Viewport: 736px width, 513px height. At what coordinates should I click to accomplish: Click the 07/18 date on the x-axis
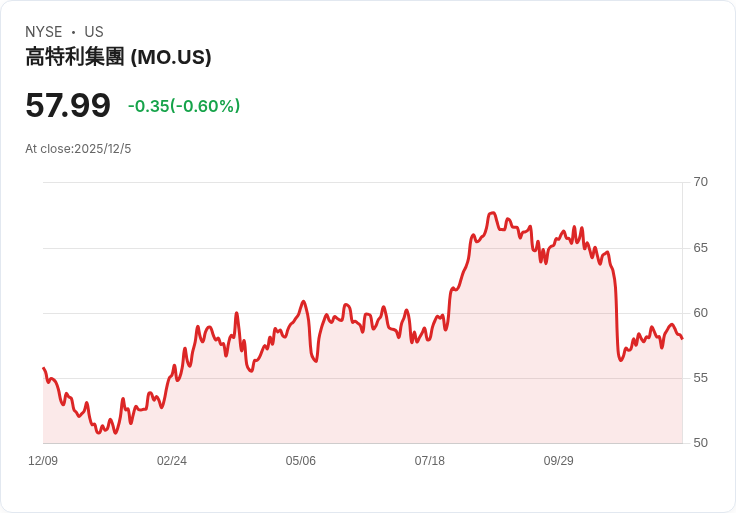click(x=430, y=461)
